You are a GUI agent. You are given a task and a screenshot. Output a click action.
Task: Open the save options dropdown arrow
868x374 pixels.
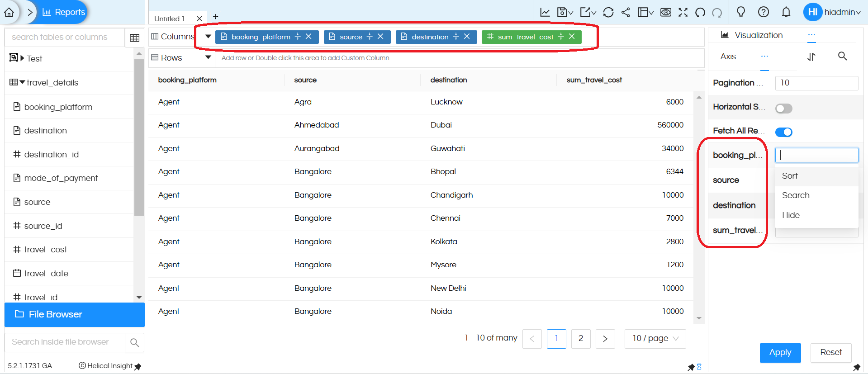tap(571, 13)
